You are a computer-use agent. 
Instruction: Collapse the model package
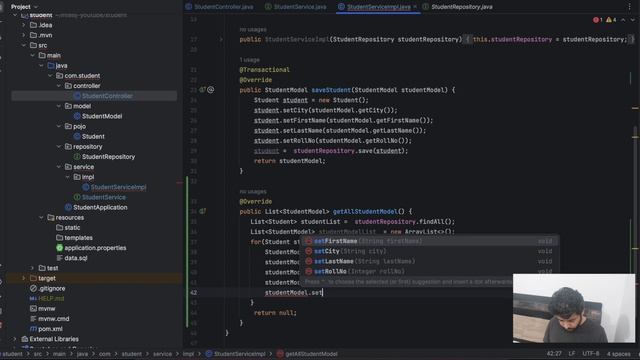click(x=59, y=106)
